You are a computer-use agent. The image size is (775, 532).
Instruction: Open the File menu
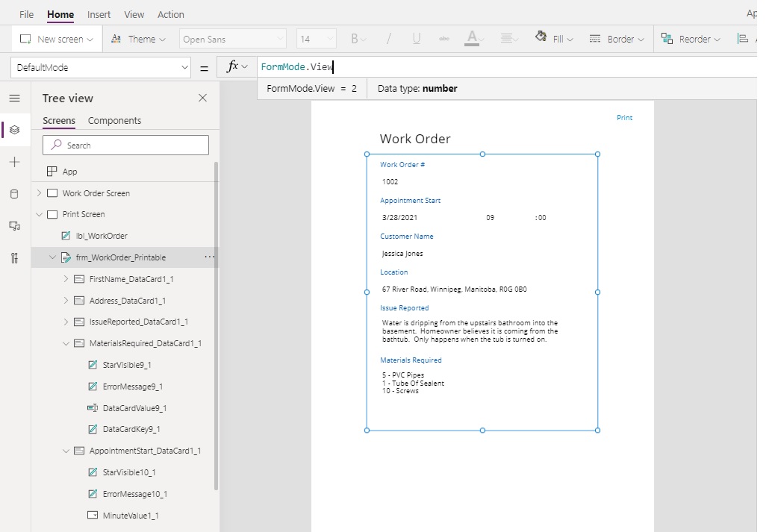[26, 13]
